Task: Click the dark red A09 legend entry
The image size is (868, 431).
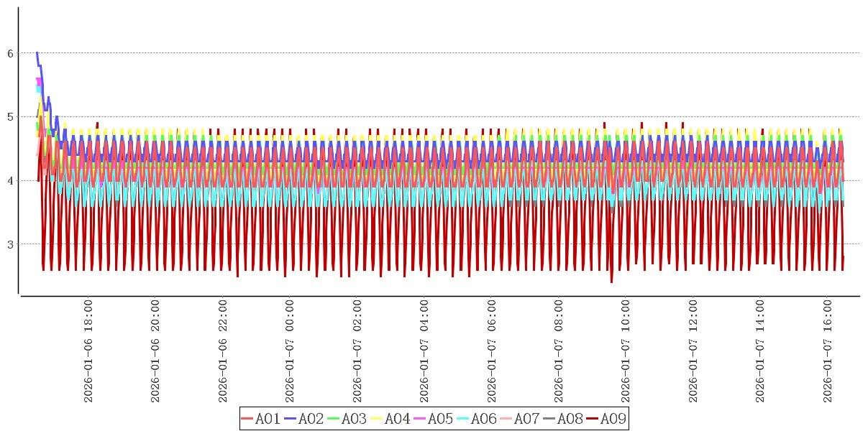Action: tap(606, 419)
